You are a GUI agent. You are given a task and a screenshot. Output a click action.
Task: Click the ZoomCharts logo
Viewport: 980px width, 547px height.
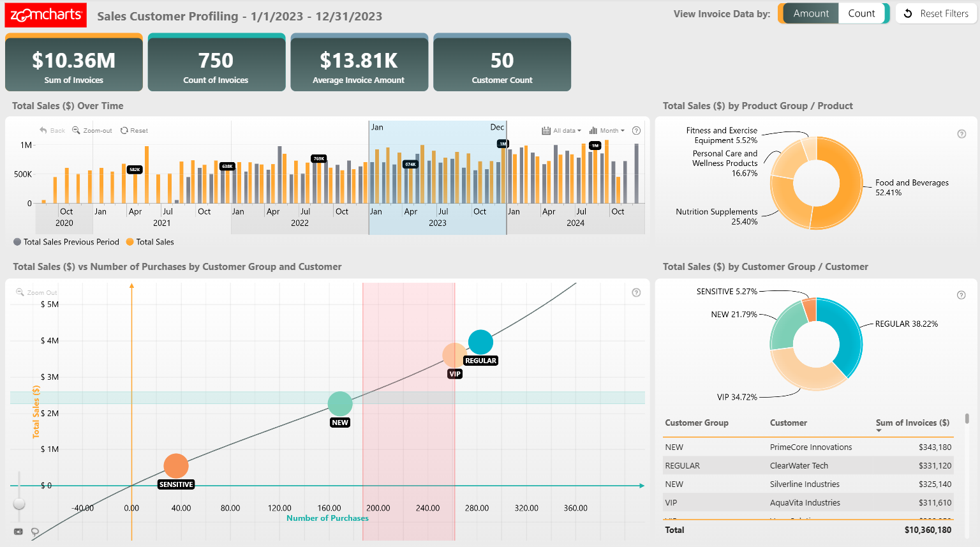(x=46, y=15)
